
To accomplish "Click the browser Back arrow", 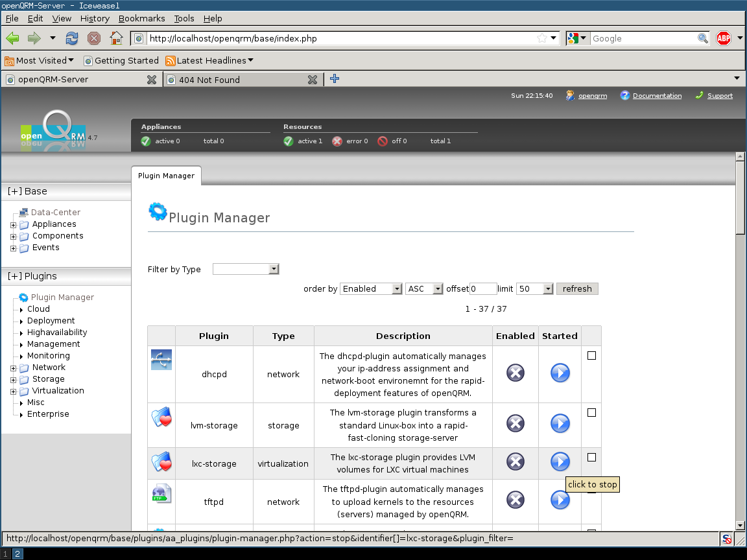I will (x=13, y=38).
